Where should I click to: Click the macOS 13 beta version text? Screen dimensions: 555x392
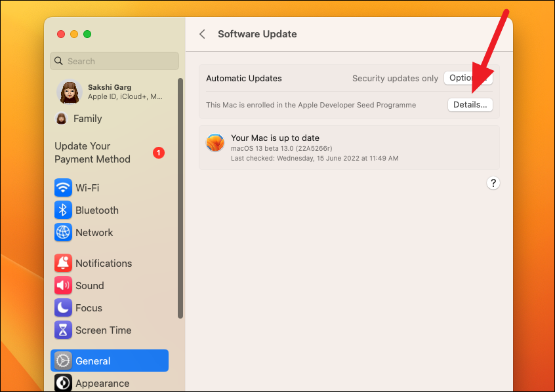coord(281,148)
